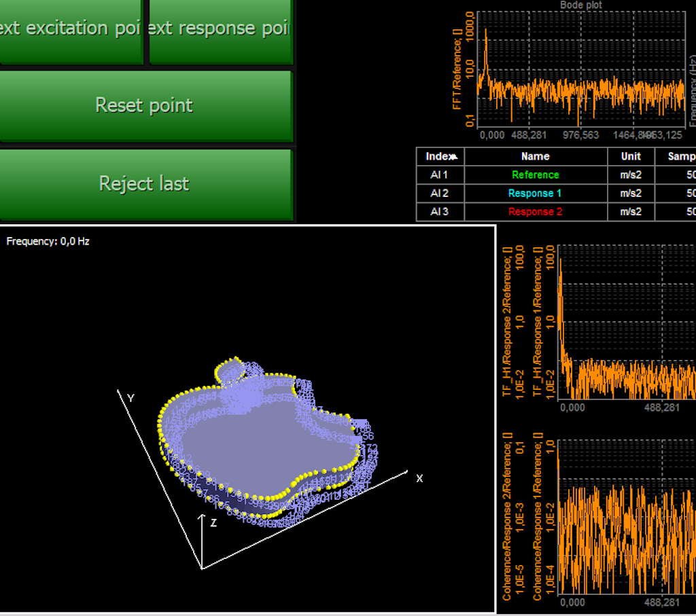Click the m/s2 unit in Response 1 row

point(631,194)
